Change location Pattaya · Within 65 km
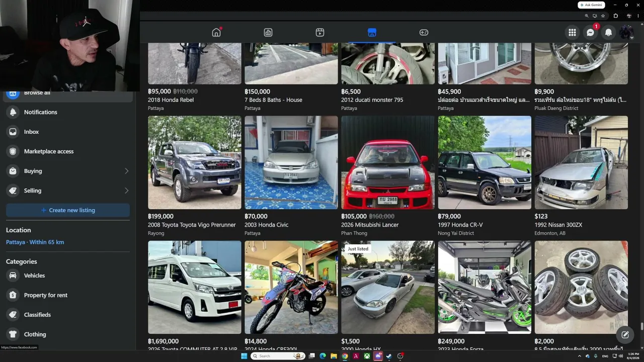This screenshot has height=362, width=644. (x=35, y=242)
